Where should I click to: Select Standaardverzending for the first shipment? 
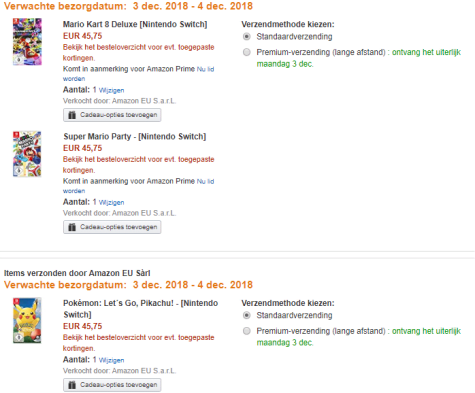point(247,36)
